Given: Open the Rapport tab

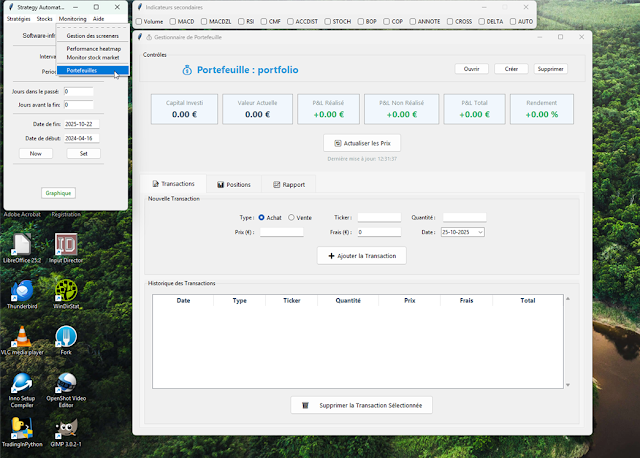Looking at the screenshot, I should coord(289,184).
